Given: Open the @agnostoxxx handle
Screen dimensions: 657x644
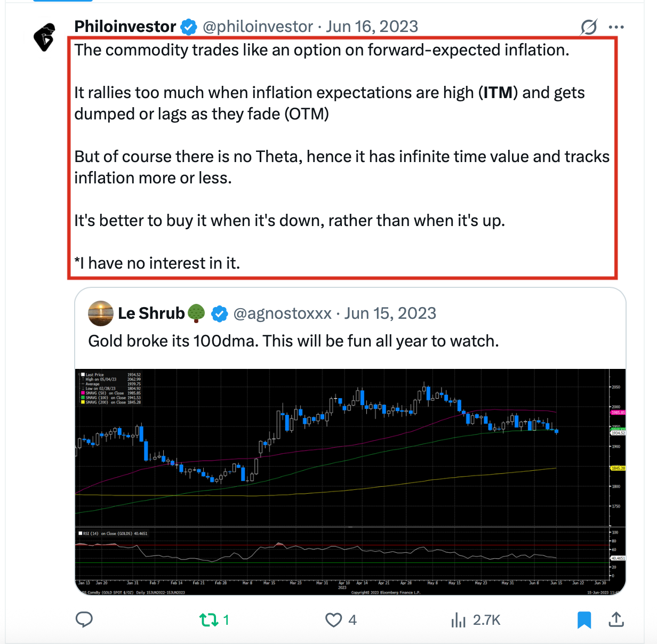Looking at the screenshot, I should click(283, 313).
